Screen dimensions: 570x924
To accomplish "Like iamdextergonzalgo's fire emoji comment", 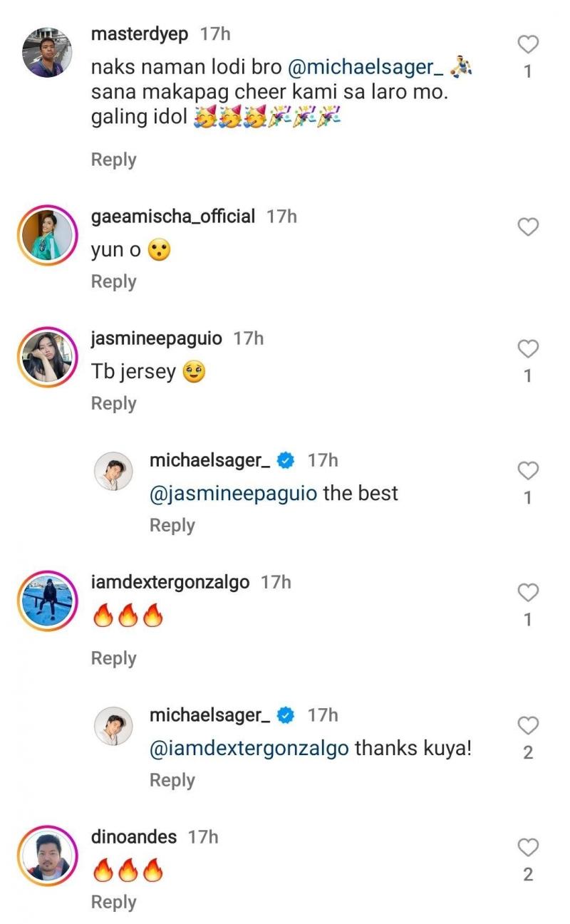I will tap(527, 593).
